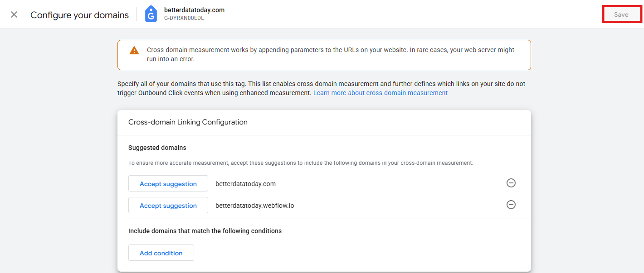
Task: Click the Suggested domains heading
Action: [157, 148]
